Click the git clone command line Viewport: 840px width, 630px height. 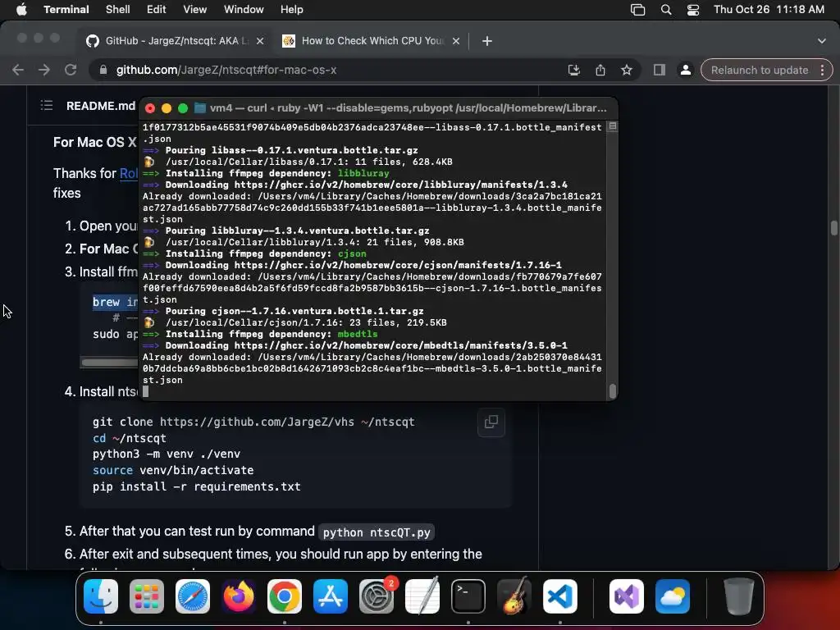coord(253,422)
